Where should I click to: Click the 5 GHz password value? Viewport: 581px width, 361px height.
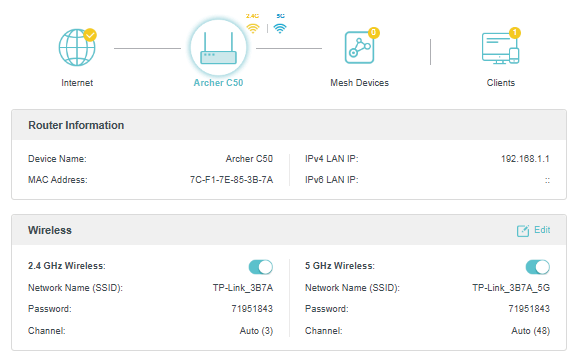click(529, 309)
